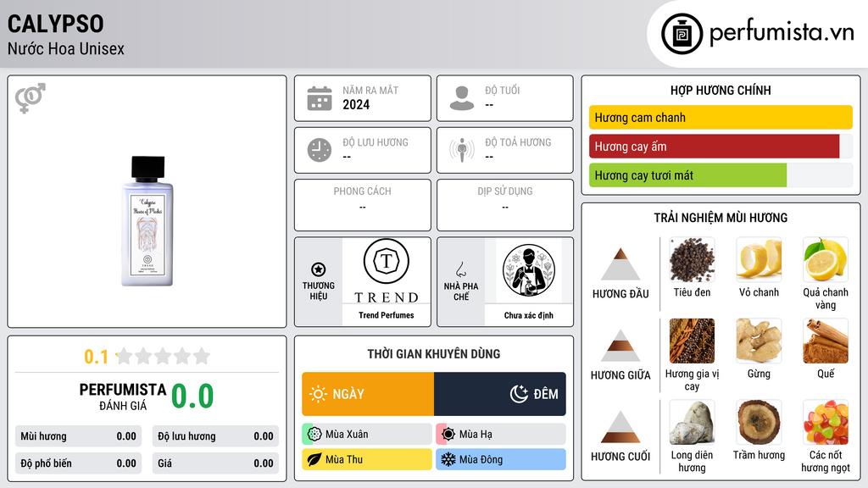Click the Mùa Xuân season row

[x=367, y=434]
